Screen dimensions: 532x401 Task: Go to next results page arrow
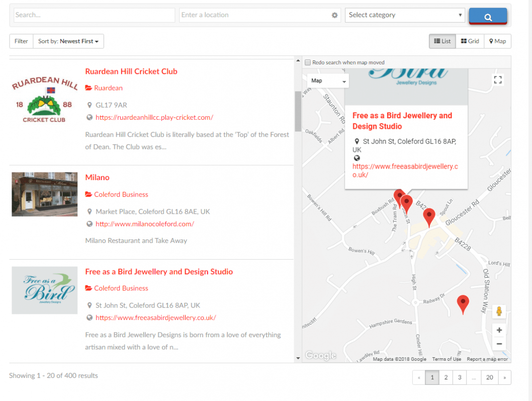point(504,377)
